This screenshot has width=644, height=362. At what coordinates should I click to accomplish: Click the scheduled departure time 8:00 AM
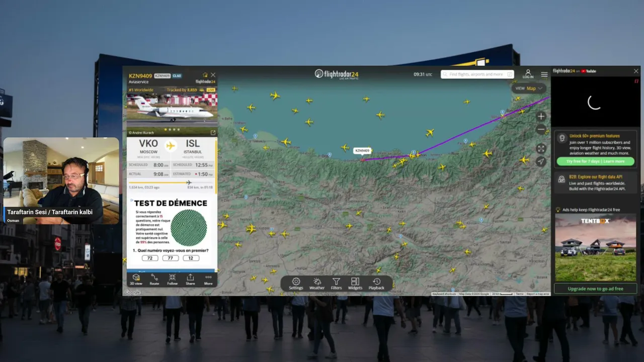pyautogui.click(x=161, y=165)
